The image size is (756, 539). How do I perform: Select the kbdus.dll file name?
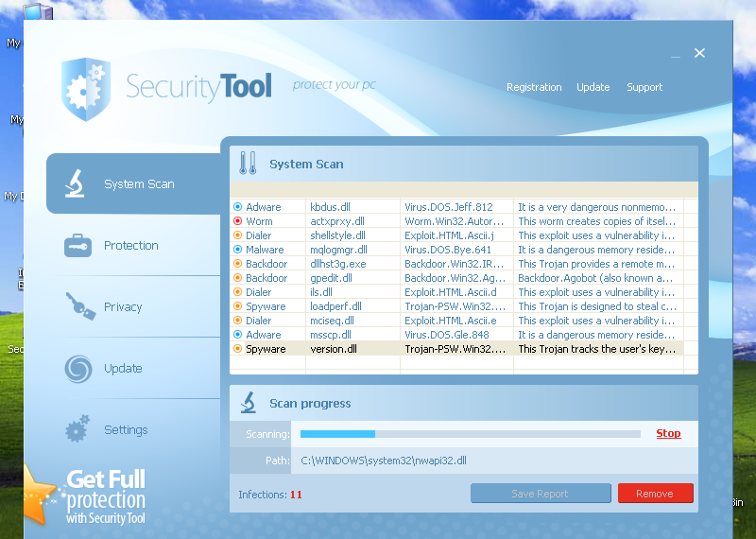click(x=330, y=207)
